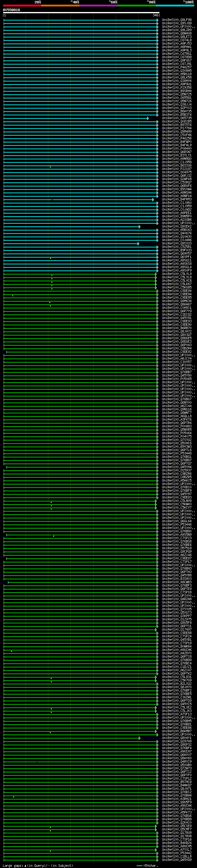Image resolution: width=197 pixels, height=868 pixels.
Task: Open the UniRef100_Q9SXU3 hit
Action: [177, 243]
